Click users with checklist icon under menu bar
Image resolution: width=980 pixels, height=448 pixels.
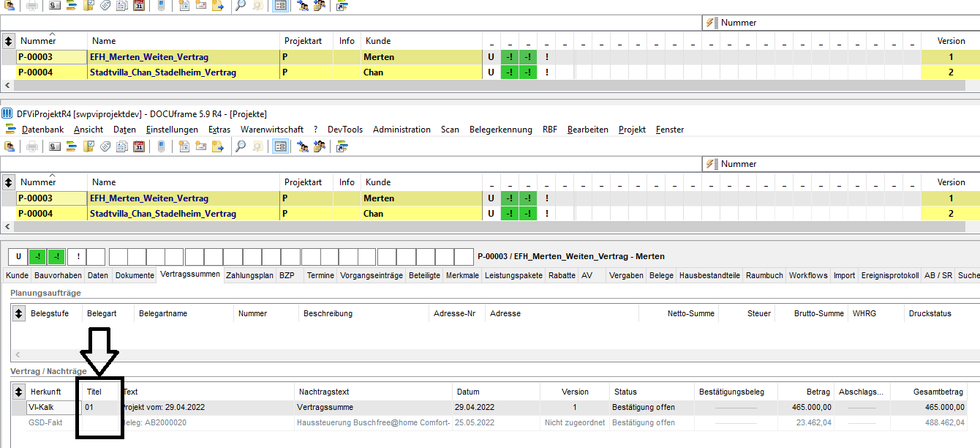click(320, 146)
